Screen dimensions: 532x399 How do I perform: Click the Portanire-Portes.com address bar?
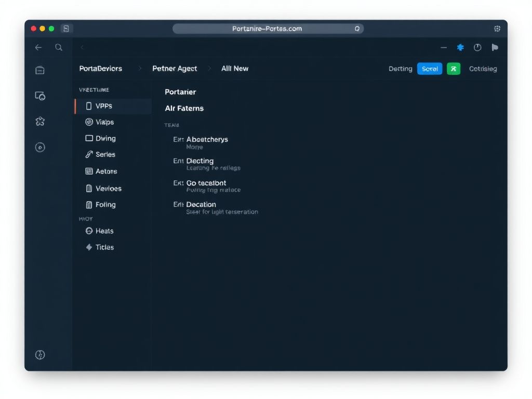268,29
